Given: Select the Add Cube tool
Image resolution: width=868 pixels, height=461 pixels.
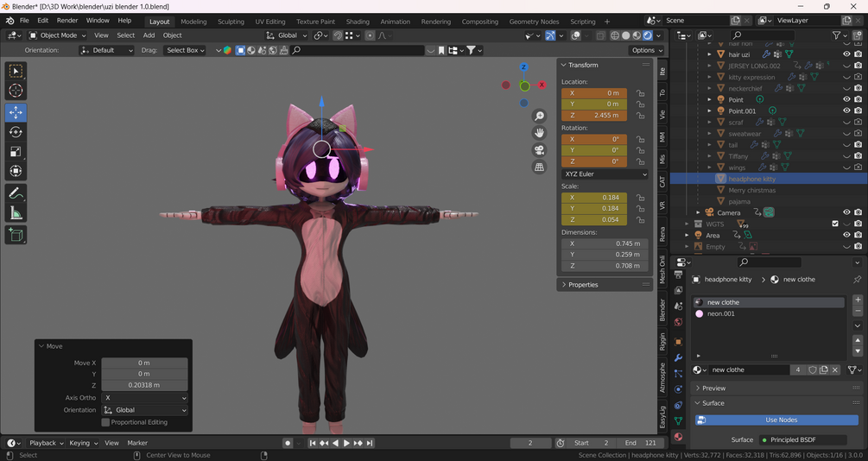Looking at the screenshot, I should click(x=16, y=235).
